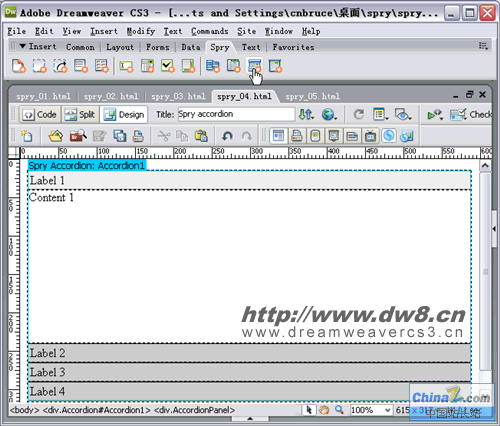Open the Label 2 accordion panel

(249, 353)
